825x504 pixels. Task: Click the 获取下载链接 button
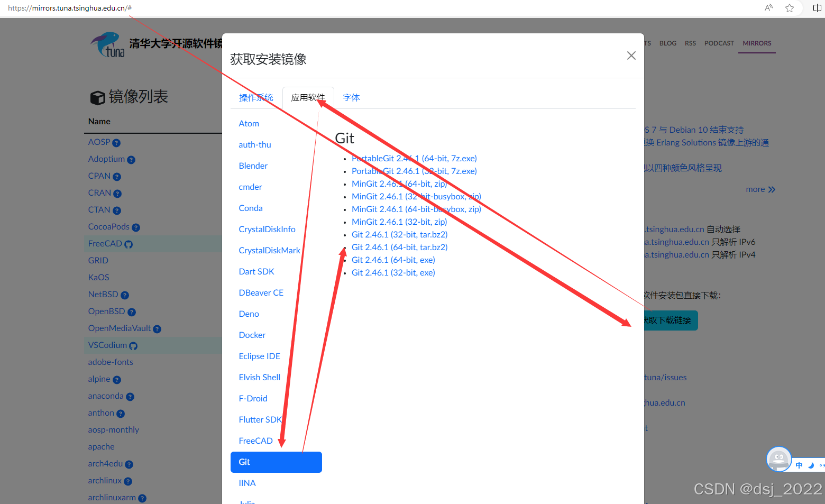671,320
